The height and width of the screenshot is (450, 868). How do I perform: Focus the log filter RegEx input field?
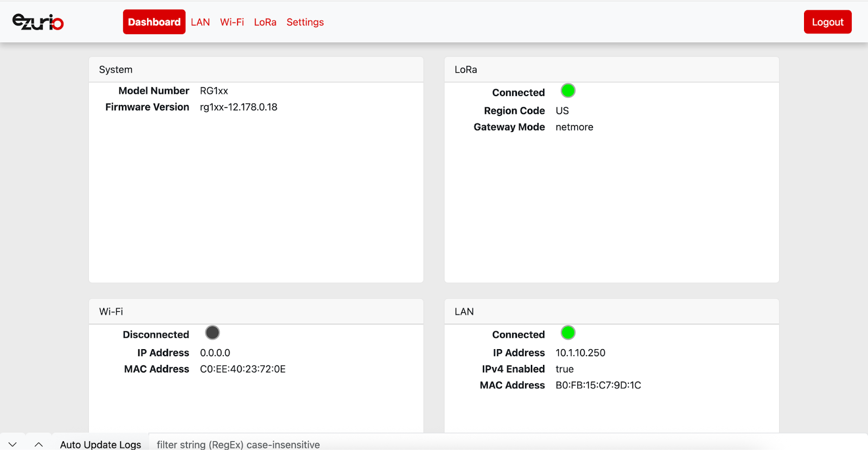tap(508, 444)
